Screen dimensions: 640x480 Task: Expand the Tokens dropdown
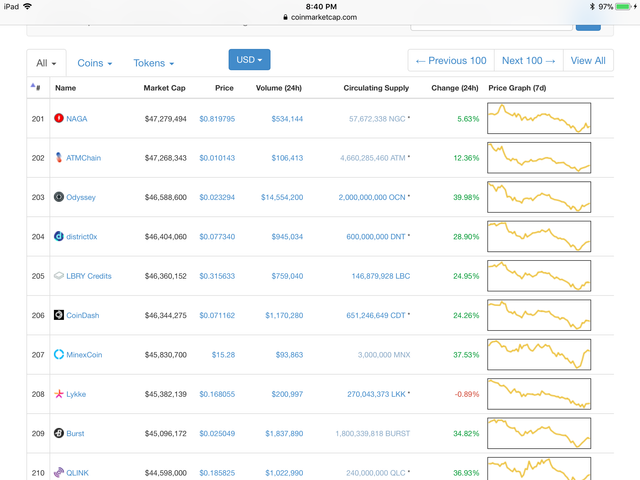(153, 63)
